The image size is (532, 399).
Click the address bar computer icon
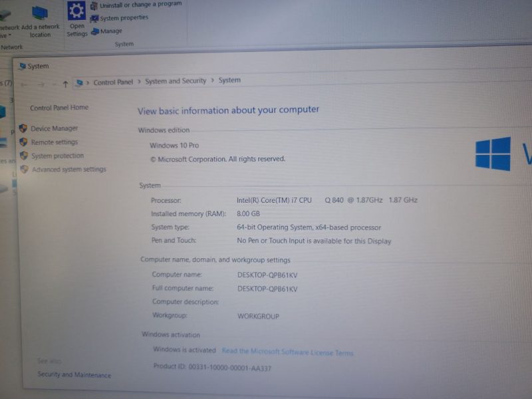[80, 82]
